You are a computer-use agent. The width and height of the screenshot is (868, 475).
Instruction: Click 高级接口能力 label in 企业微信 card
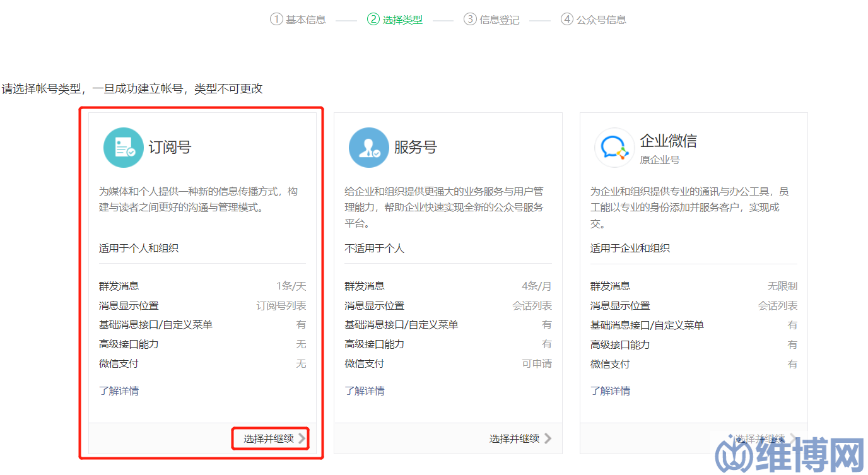[x=620, y=345]
